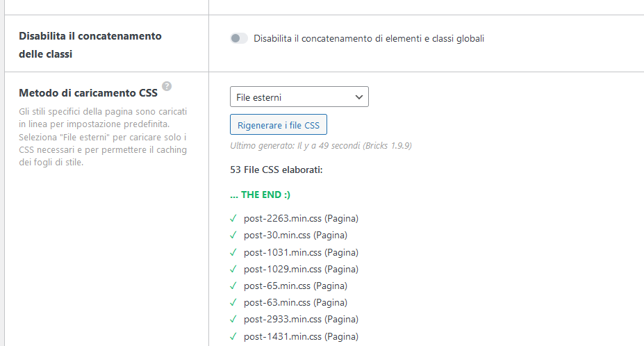Click the post-1031.min.css file entry
The image size is (644, 346).
(301, 252)
